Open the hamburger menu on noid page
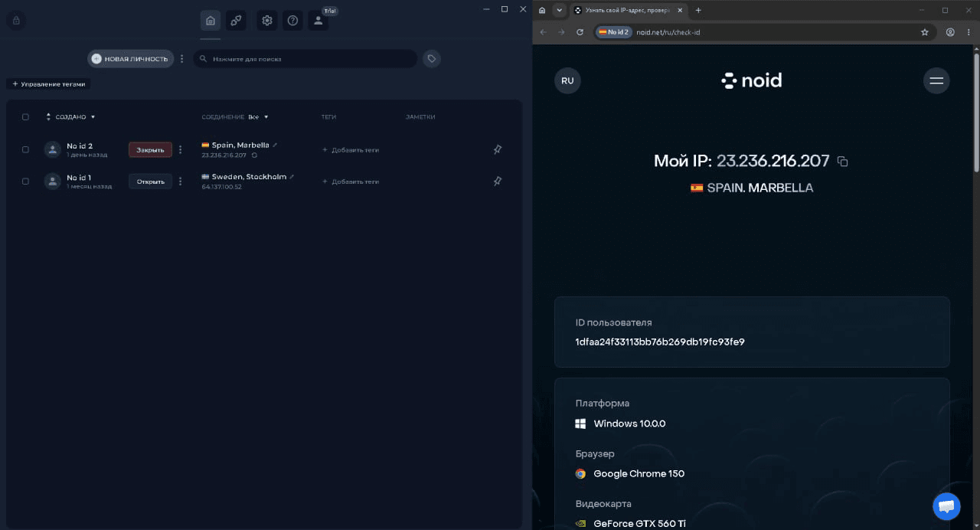980x530 pixels. point(936,80)
